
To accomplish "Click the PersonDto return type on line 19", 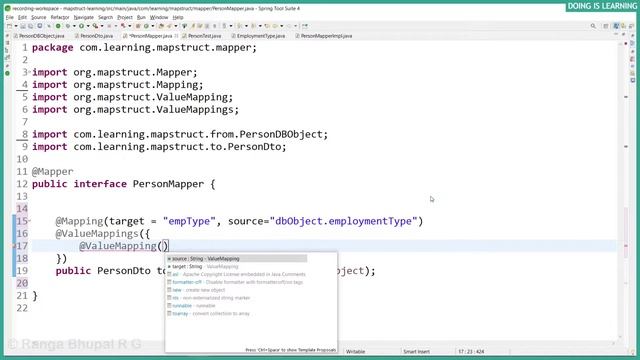I will tap(124, 271).
